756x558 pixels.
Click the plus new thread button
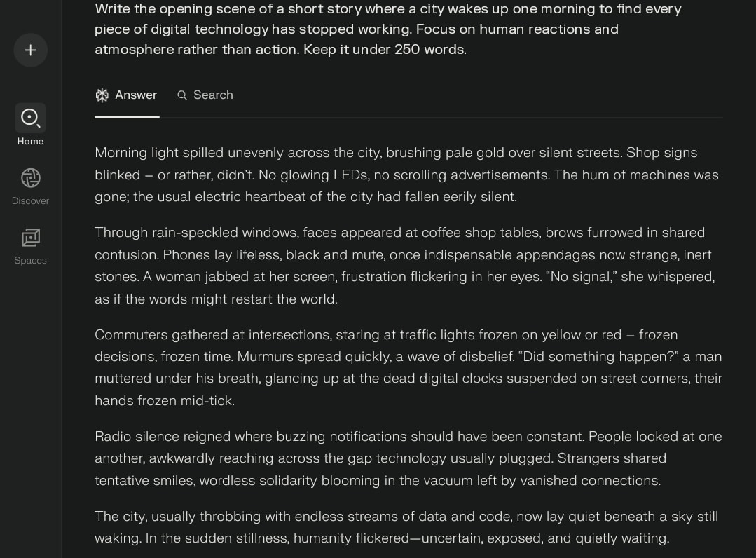pyautogui.click(x=30, y=50)
